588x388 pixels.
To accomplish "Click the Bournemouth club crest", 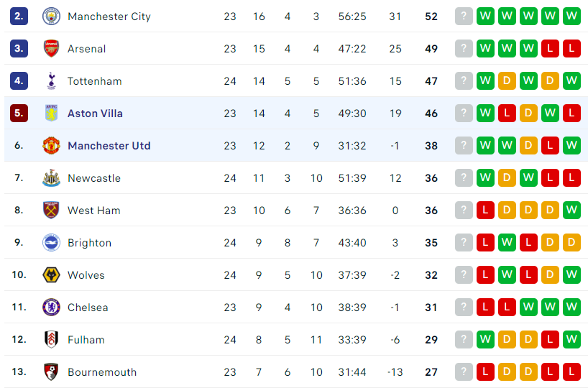I will click(51, 372).
